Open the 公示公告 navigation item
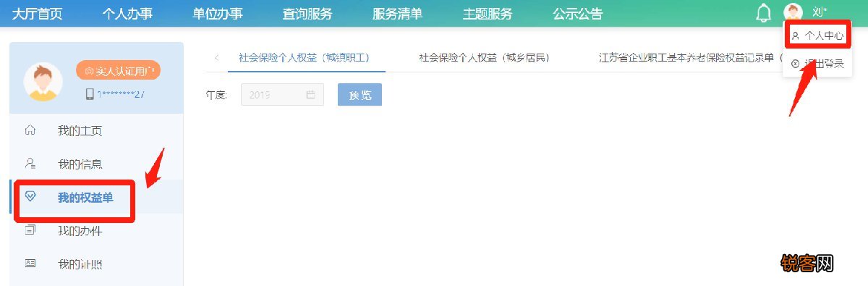This screenshot has width=868, height=286. 578,14
